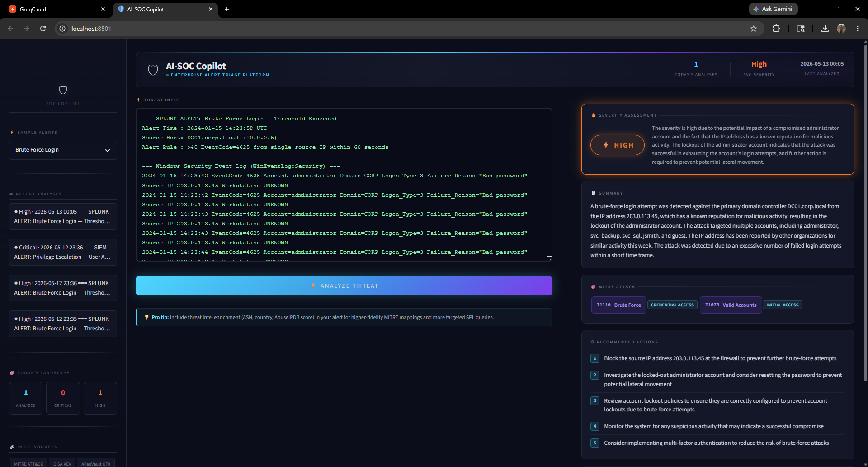
Task: Bookmark this page with the star icon
Action: click(754, 29)
